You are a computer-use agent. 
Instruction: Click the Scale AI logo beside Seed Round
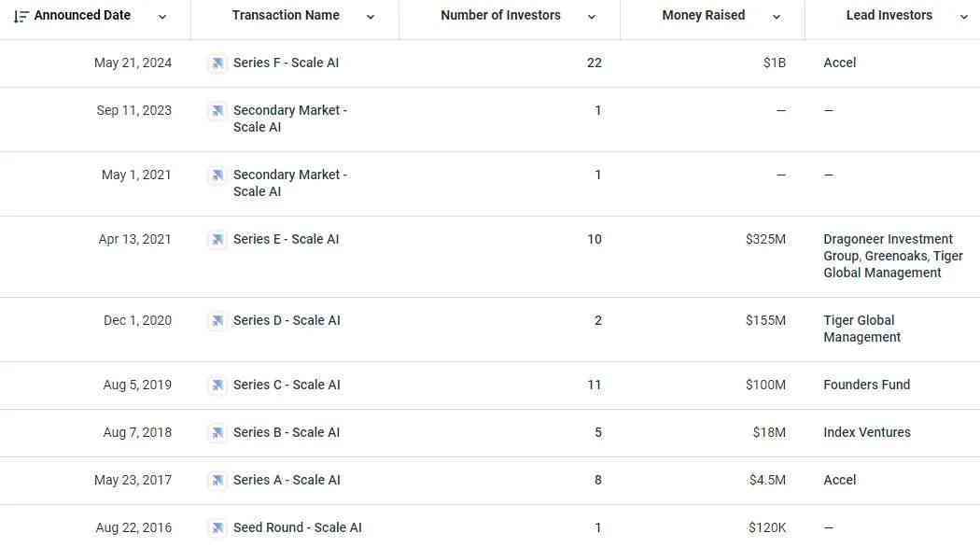coord(217,527)
